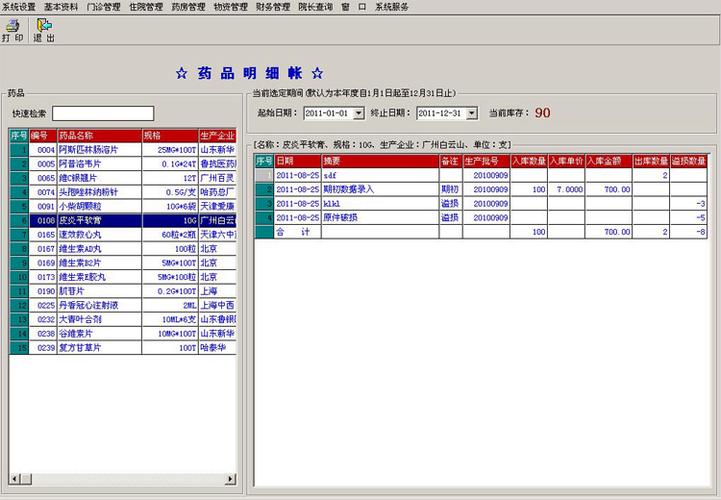721x500 pixels.
Task: Focus the 快速检索 search field
Action: coord(103,113)
